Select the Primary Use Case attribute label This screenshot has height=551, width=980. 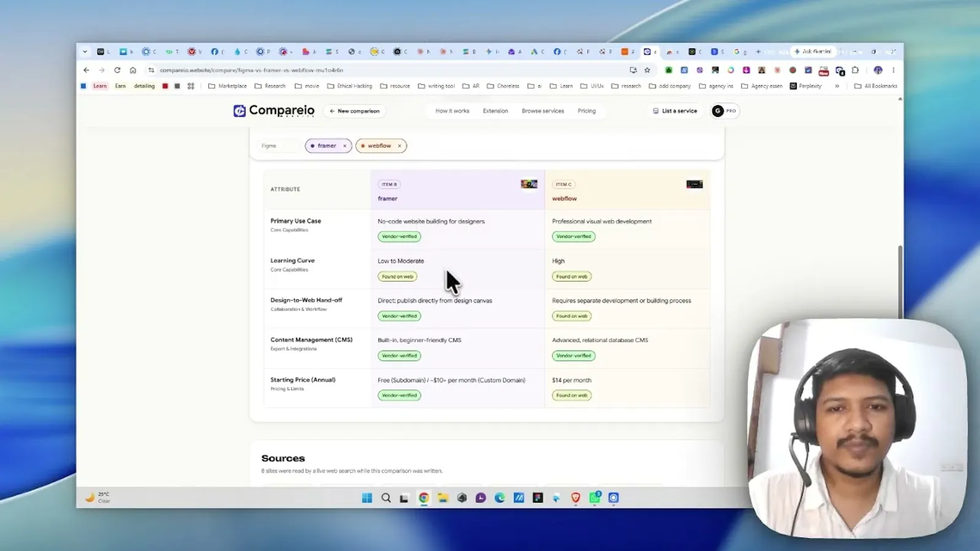pyautogui.click(x=296, y=221)
